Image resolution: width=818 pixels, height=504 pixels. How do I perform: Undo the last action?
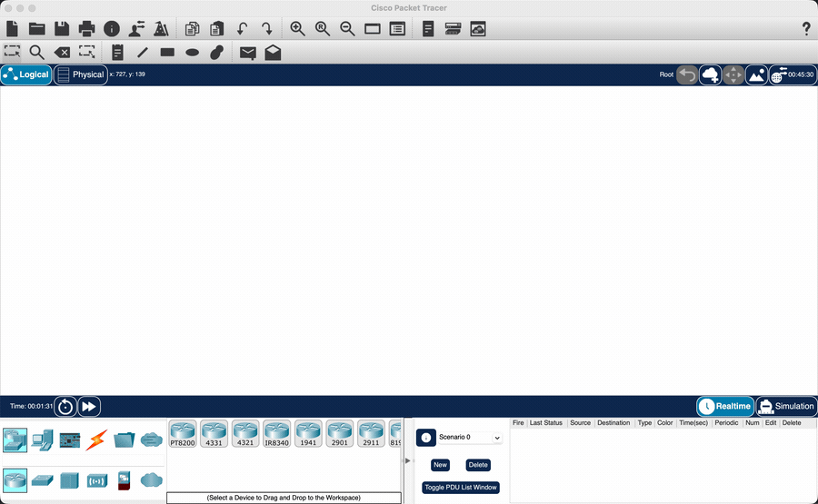242,29
